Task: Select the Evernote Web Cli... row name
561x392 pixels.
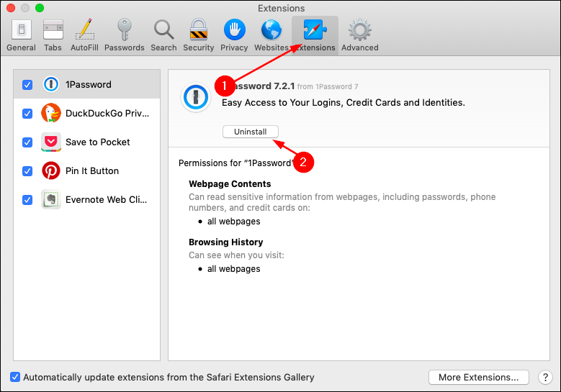Action: point(107,199)
